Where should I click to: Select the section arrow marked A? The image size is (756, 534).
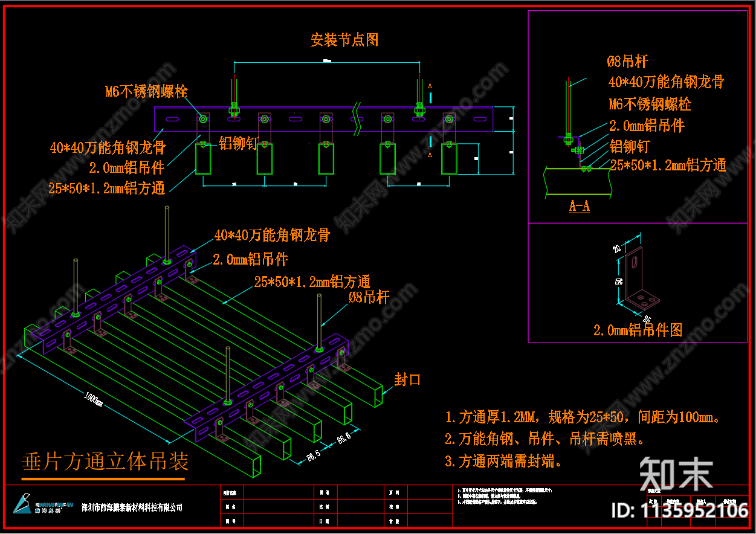[430, 85]
